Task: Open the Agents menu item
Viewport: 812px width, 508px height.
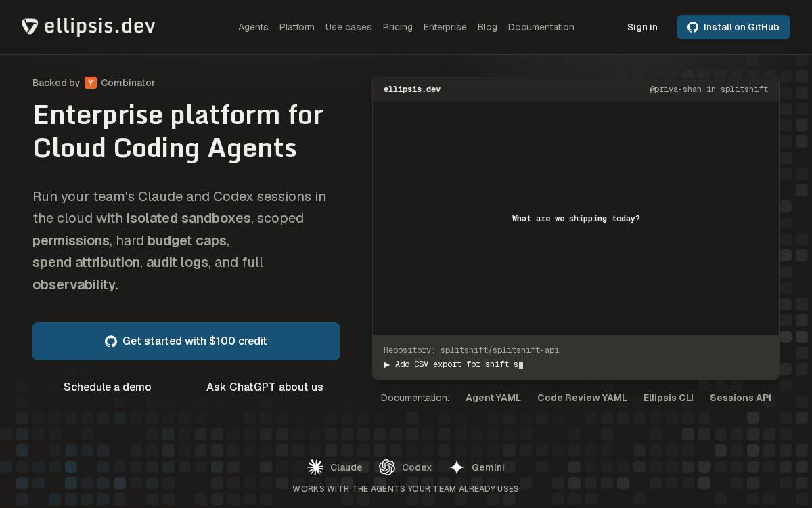Action: (x=253, y=27)
